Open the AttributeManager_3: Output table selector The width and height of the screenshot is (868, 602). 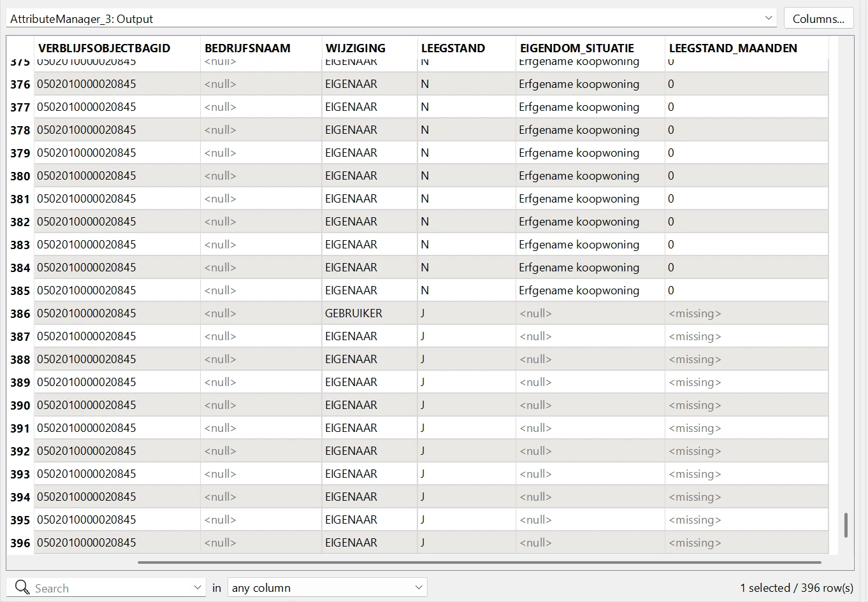[x=391, y=18]
